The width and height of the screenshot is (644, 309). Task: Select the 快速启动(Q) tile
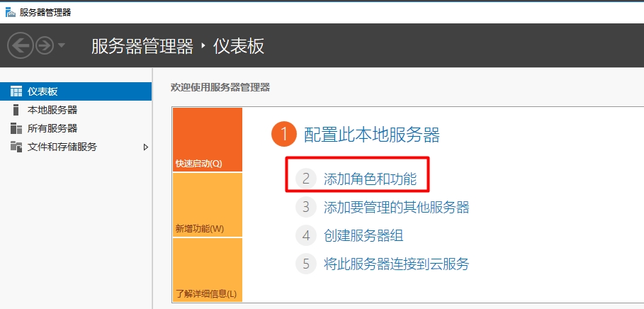tap(208, 140)
